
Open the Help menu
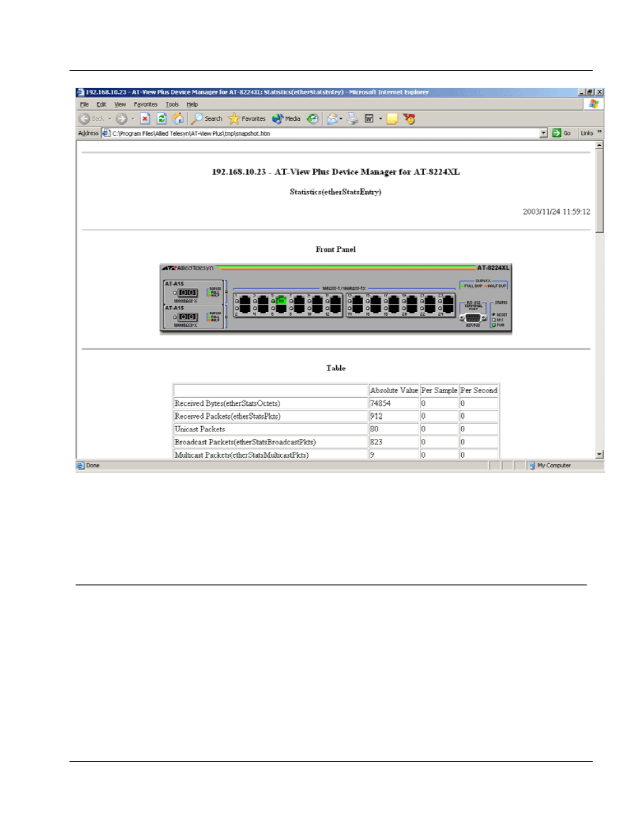pos(192,105)
